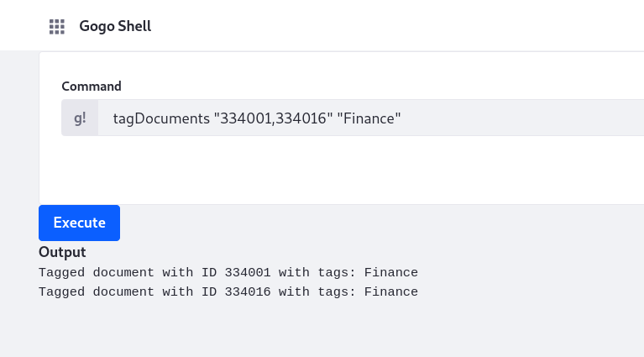Place cursor in "334001,334016" argument text
The height and width of the screenshot is (357, 644).
click(x=274, y=118)
